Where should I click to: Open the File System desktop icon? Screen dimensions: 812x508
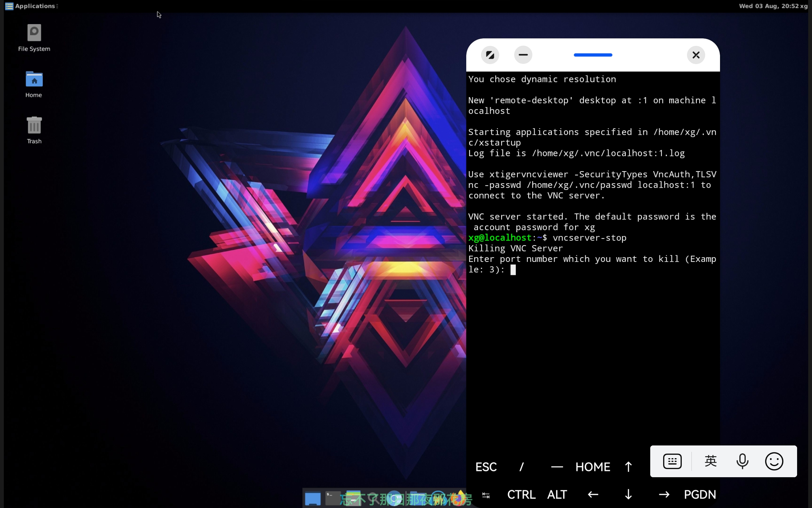click(34, 38)
